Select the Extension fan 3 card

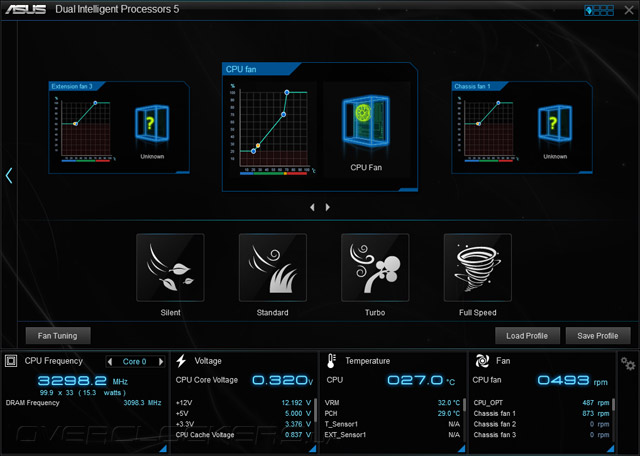(119, 127)
